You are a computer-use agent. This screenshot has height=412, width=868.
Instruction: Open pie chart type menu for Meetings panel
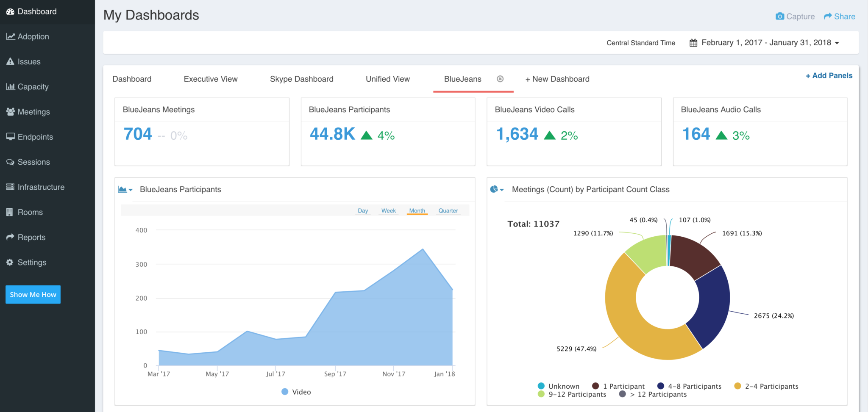pyautogui.click(x=497, y=189)
